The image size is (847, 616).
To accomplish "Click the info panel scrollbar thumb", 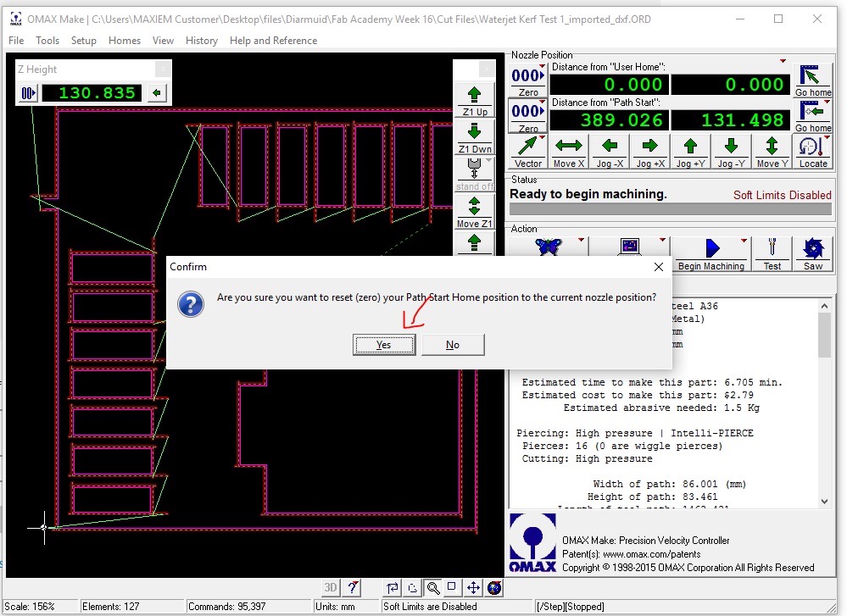I will tap(824, 336).
